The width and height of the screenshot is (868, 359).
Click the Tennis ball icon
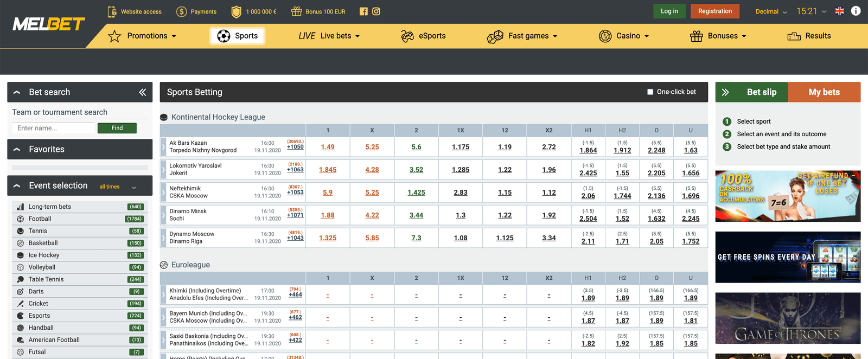click(20, 231)
